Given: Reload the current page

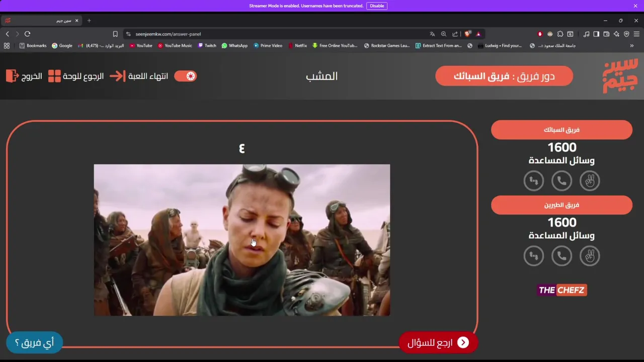Looking at the screenshot, I should coord(27,34).
